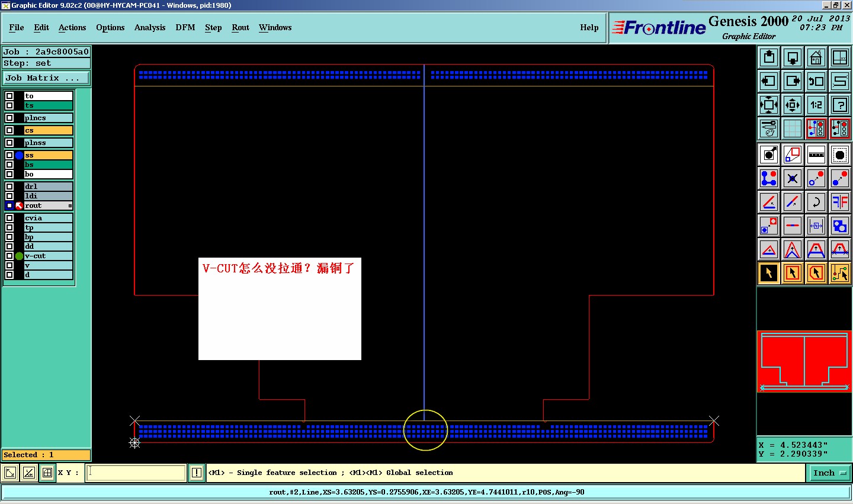Click the home view house icon

click(x=816, y=57)
